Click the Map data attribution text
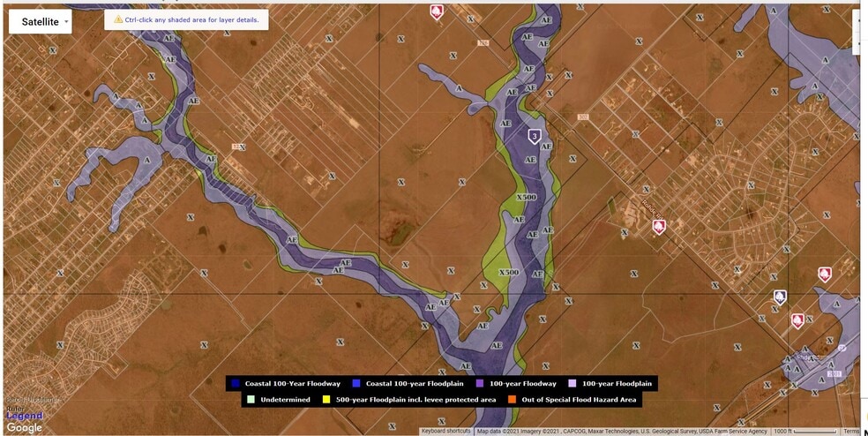This screenshot has width=868, height=436. 622,432
